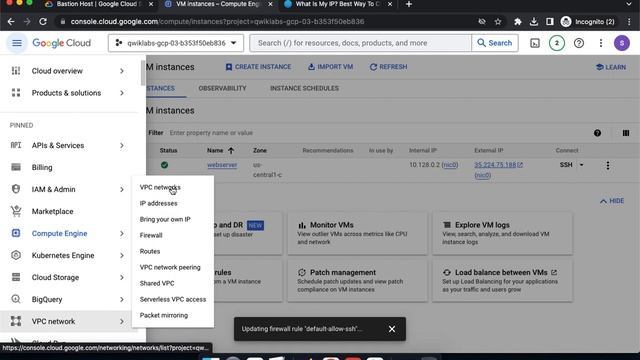Select Bring your own IP

pos(165,219)
